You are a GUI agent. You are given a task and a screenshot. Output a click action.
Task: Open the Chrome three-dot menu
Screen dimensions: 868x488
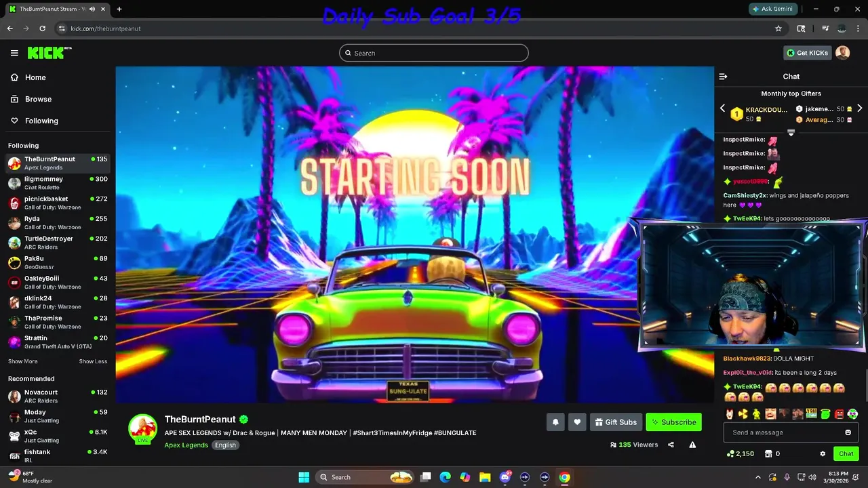click(x=859, y=28)
